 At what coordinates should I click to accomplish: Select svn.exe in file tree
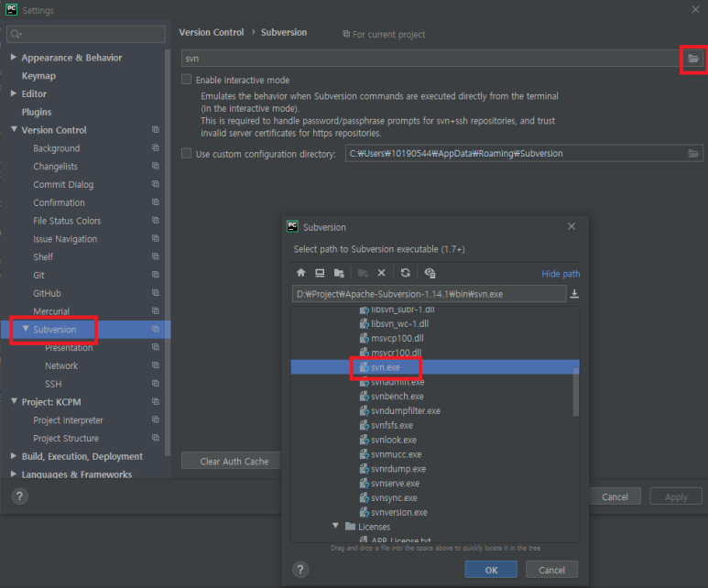pos(386,367)
